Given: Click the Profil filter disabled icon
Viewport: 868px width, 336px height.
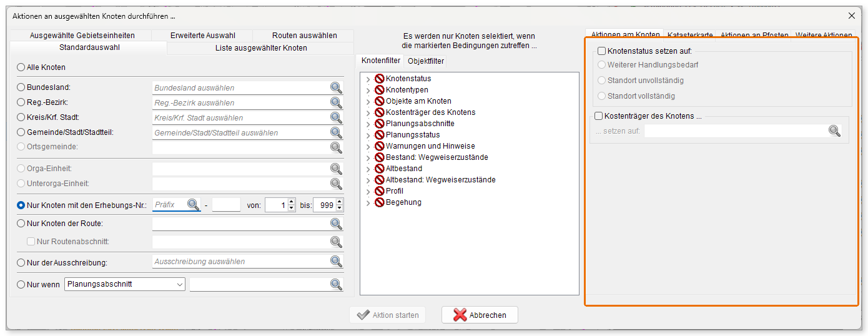Looking at the screenshot, I should click(x=379, y=191).
